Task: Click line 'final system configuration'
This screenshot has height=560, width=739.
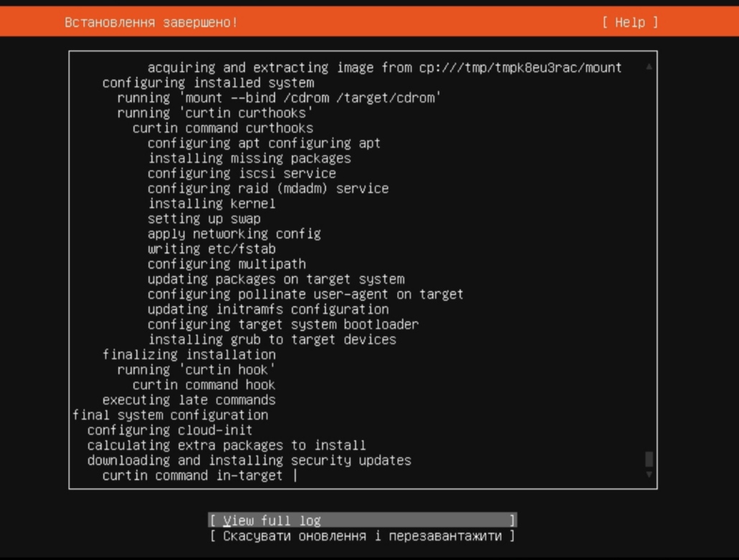Action: pyautogui.click(x=170, y=414)
